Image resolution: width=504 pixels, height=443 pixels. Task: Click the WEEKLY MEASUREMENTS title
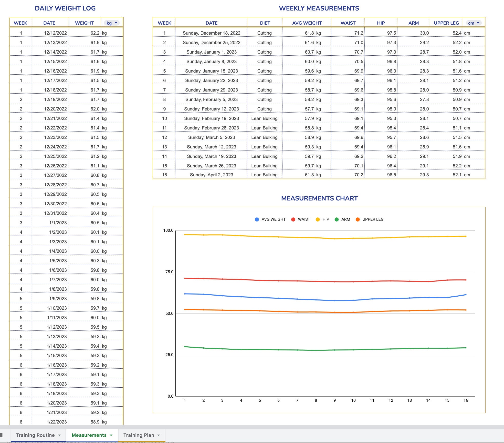(319, 8)
